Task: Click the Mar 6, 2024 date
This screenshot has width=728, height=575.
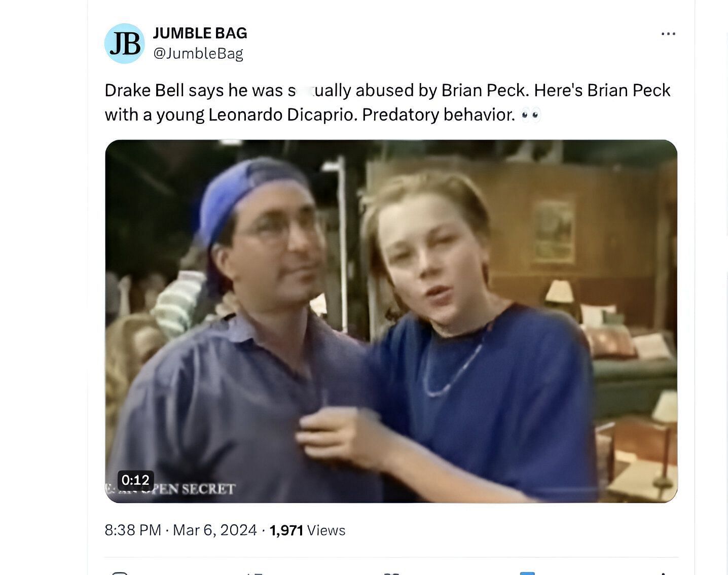Action: click(214, 530)
